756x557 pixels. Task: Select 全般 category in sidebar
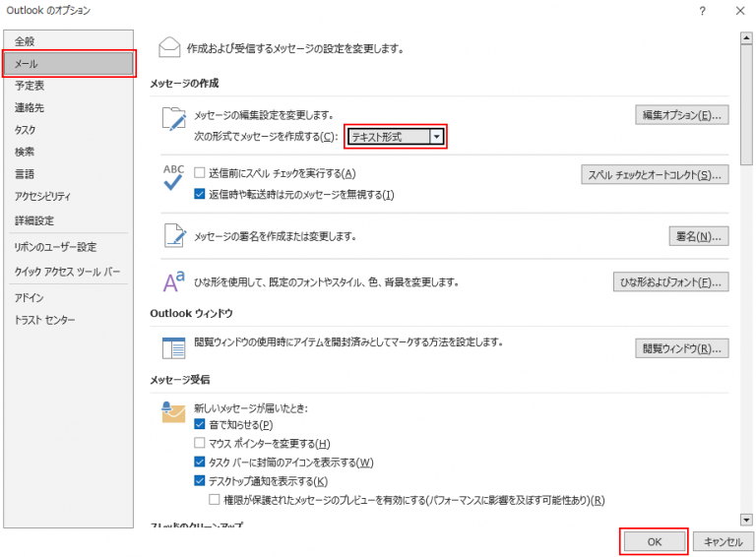pyautogui.click(x=69, y=41)
